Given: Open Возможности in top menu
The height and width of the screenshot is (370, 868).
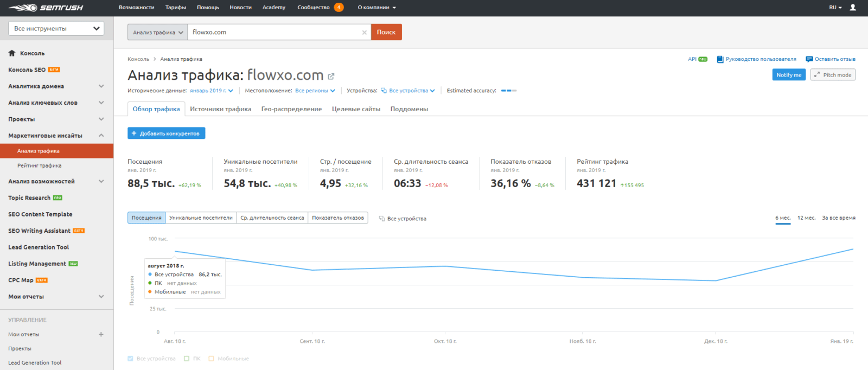Looking at the screenshot, I should tap(137, 8).
